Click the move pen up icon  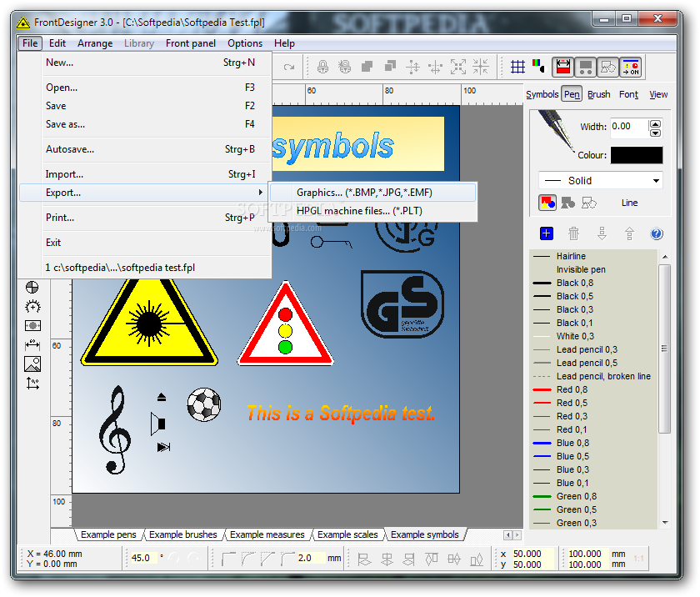629,233
